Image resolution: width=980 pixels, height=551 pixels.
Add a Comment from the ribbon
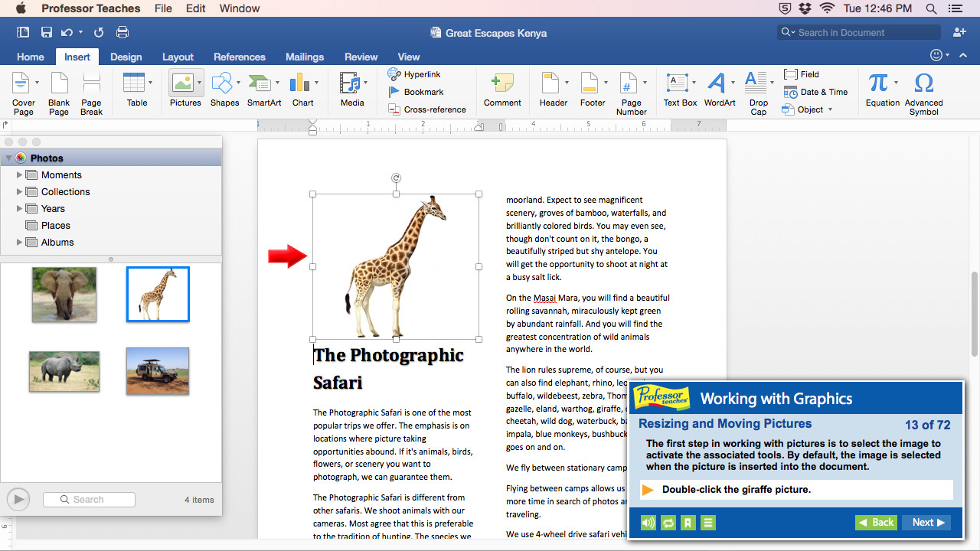[502, 83]
